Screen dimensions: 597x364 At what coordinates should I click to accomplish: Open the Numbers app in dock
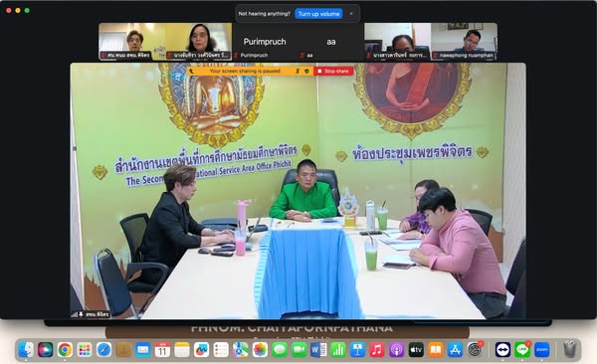337,349
